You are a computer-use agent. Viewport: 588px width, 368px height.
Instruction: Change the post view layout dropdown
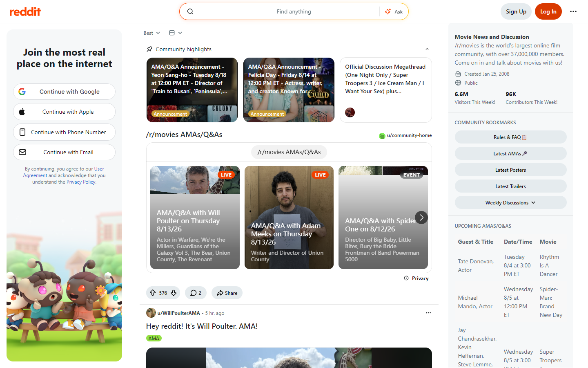pos(176,33)
